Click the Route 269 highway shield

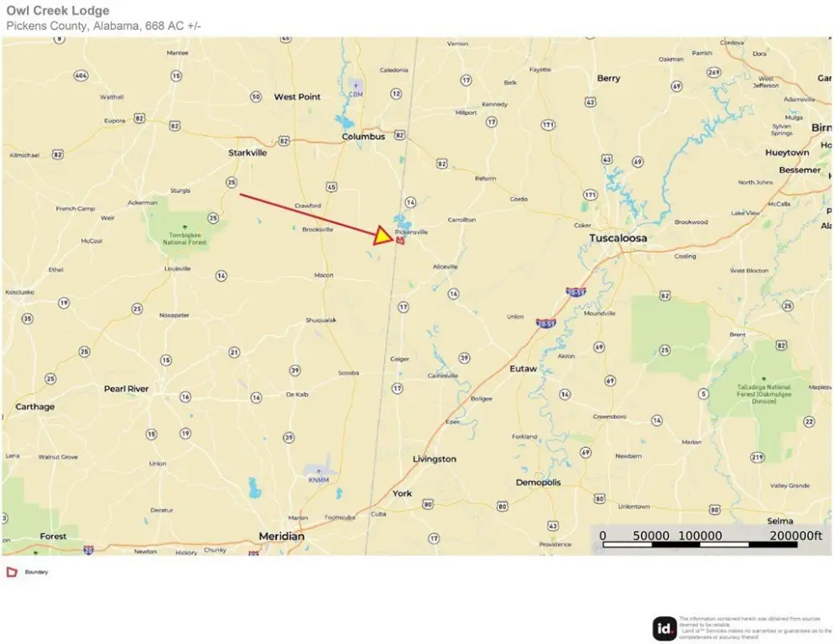[714, 72]
